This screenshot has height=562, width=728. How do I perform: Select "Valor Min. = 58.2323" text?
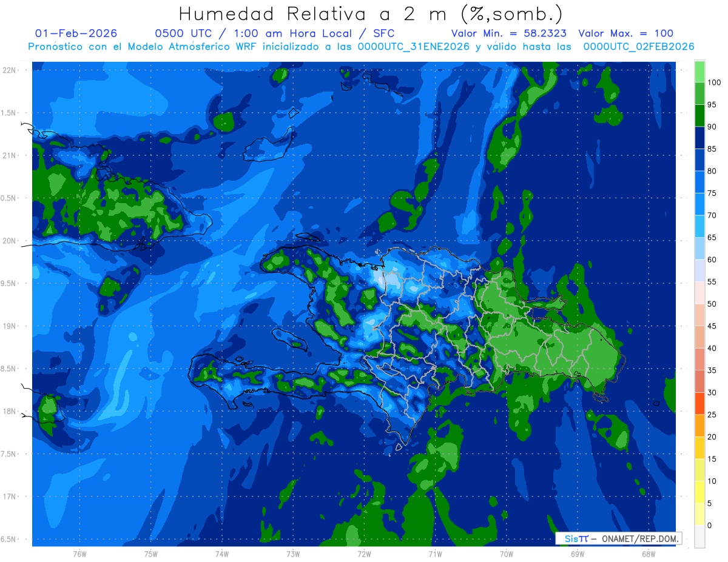508,33
